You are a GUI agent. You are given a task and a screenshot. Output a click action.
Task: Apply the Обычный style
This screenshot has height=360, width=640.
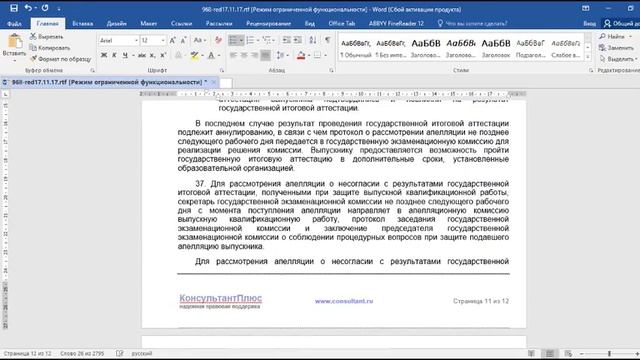[x=356, y=47]
